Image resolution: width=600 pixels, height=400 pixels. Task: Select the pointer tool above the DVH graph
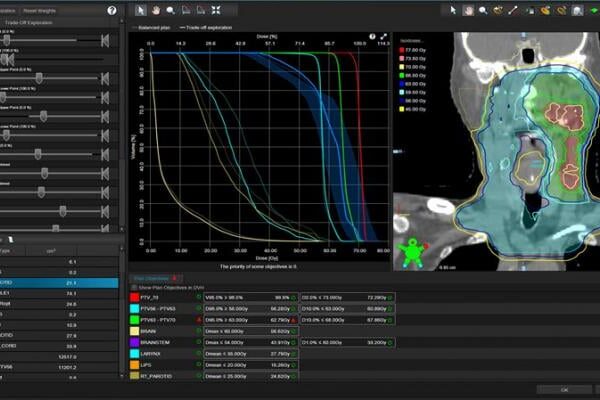(142, 10)
